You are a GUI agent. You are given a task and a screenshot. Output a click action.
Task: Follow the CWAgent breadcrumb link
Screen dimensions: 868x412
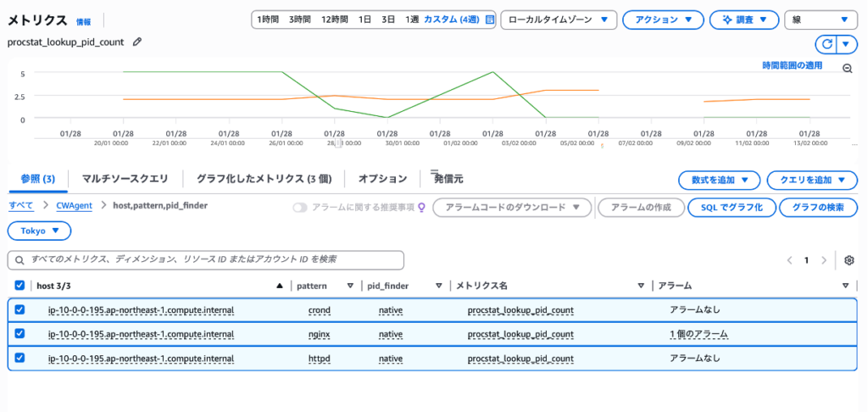click(x=75, y=206)
